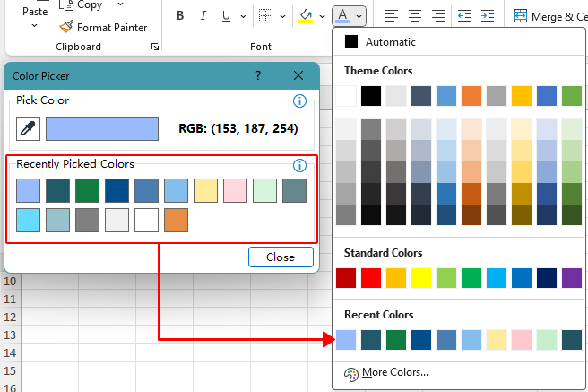Viewport: 588px width, 392px height.
Task: Click Merge & Center button
Action: pyautogui.click(x=549, y=16)
